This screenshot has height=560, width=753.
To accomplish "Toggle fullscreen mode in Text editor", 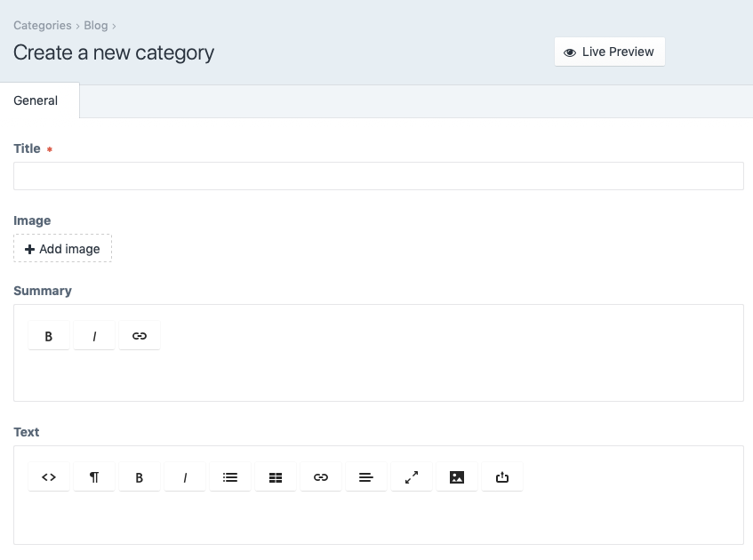I will 412,477.
